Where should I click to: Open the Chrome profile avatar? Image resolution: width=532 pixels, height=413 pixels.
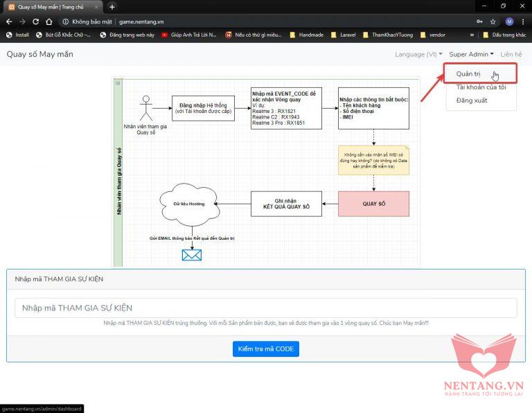(509, 21)
